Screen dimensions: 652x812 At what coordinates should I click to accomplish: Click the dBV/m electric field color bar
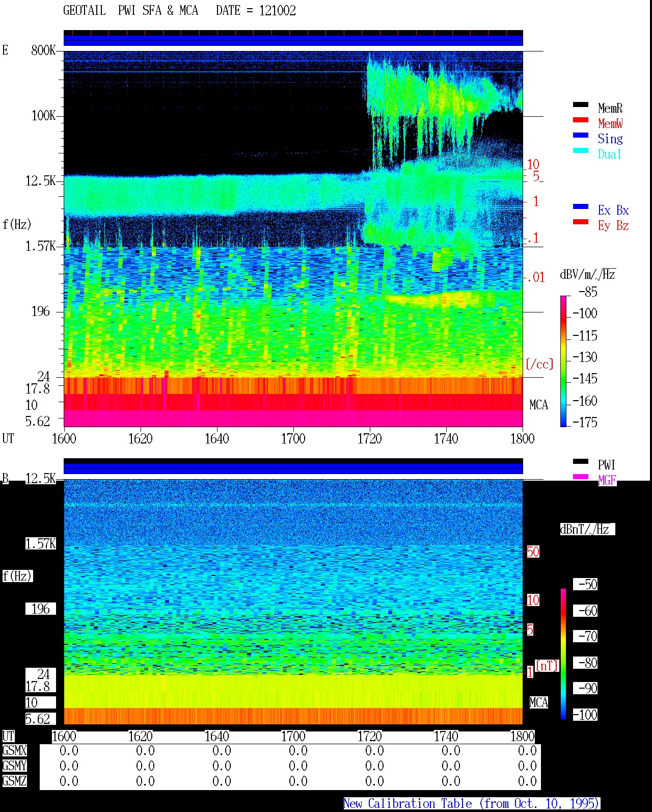tap(563, 361)
